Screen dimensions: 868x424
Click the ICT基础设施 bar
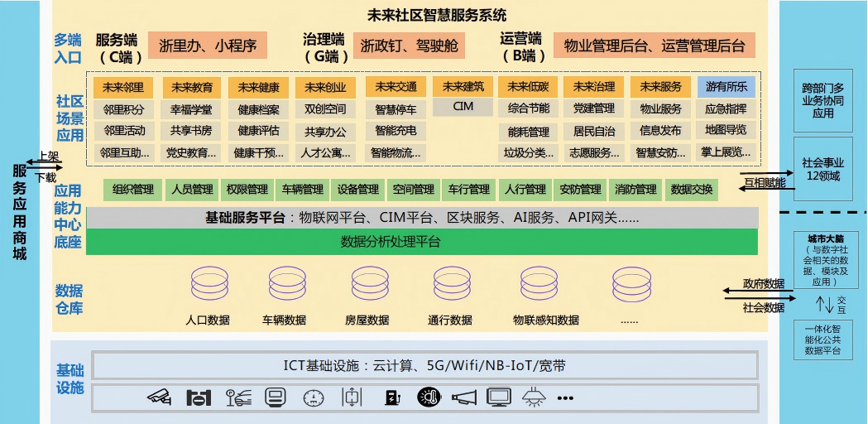pyautogui.click(x=424, y=366)
